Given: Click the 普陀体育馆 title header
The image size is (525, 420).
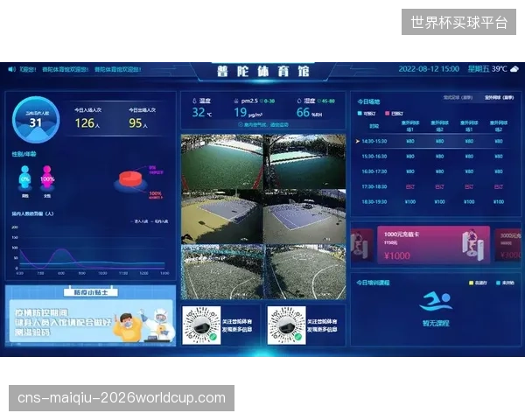Looking at the screenshot, I should tap(262, 72).
